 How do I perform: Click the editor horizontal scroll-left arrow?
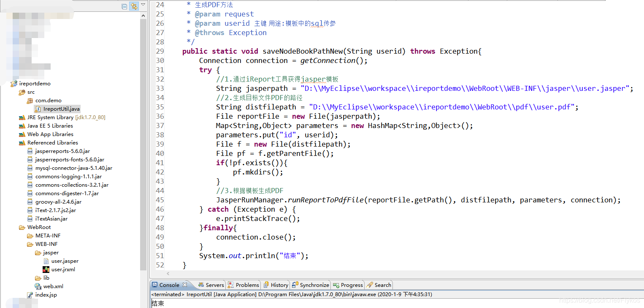point(168,274)
